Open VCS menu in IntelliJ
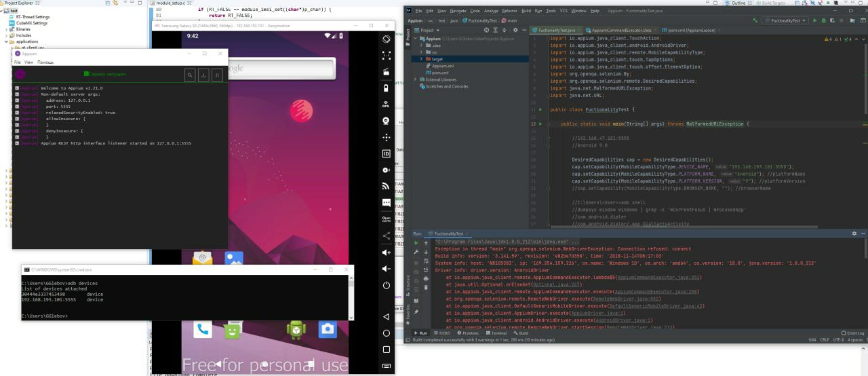Image resolution: width=868 pixels, height=376 pixels. 564,11
